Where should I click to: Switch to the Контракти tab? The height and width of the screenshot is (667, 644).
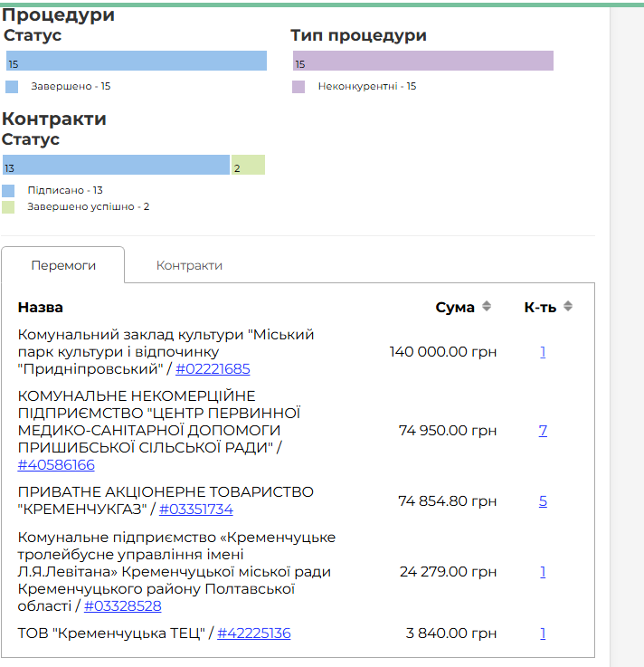click(x=189, y=265)
